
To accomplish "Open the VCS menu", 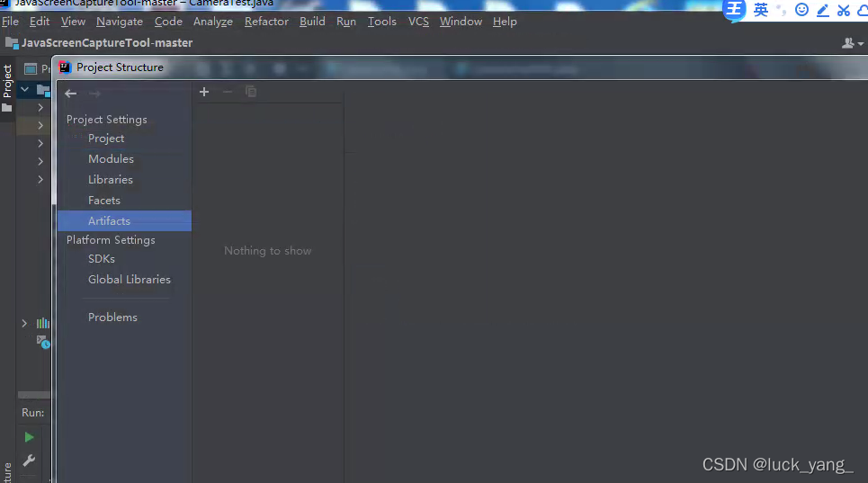I will tap(418, 22).
